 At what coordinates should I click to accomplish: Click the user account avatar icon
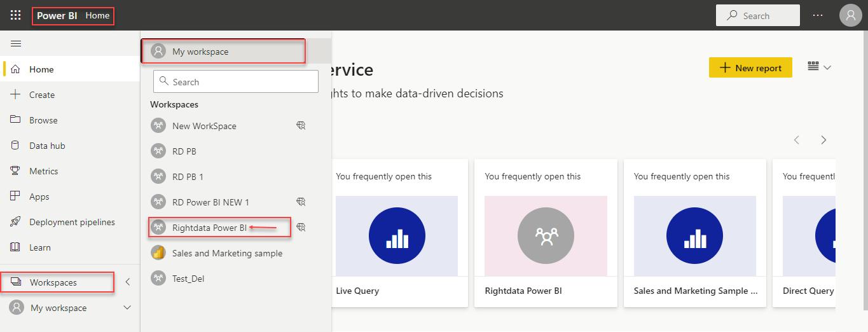[x=850, y=15]
